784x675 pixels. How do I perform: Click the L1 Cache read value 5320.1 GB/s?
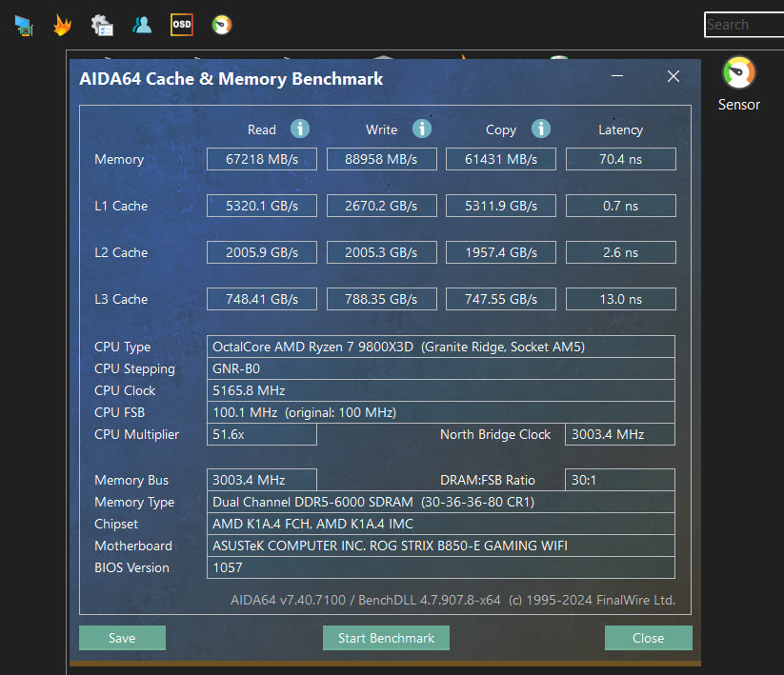[x=262, y=206]
